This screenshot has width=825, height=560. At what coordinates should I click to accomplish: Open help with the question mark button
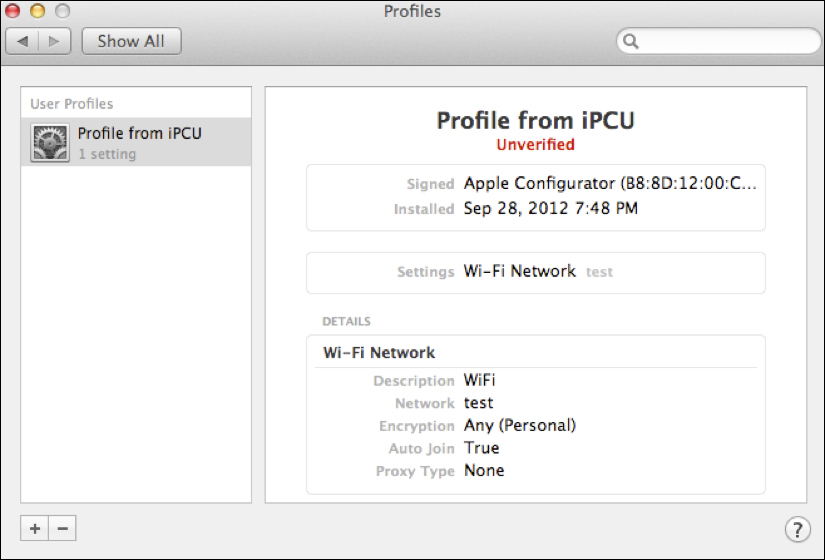click(798, 529)
